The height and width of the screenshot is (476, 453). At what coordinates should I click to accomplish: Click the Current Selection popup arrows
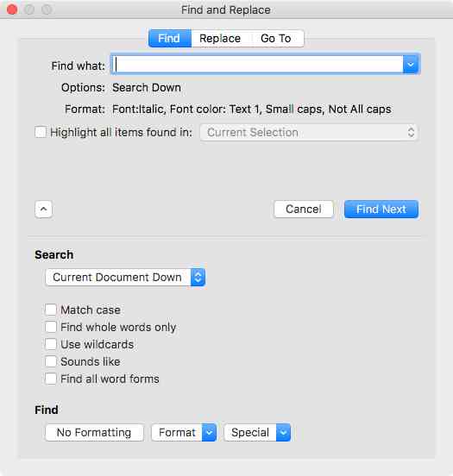coord(411,132)
